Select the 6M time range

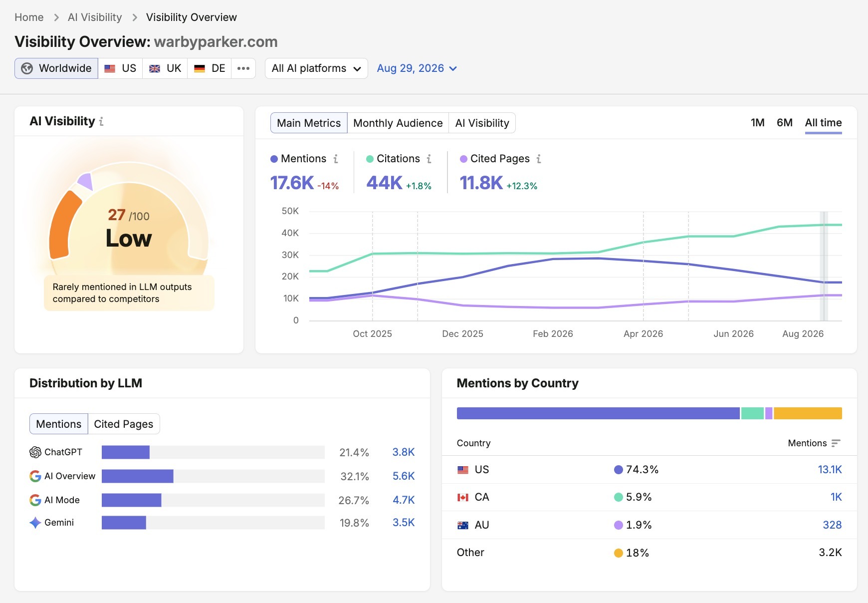(785, 123)
